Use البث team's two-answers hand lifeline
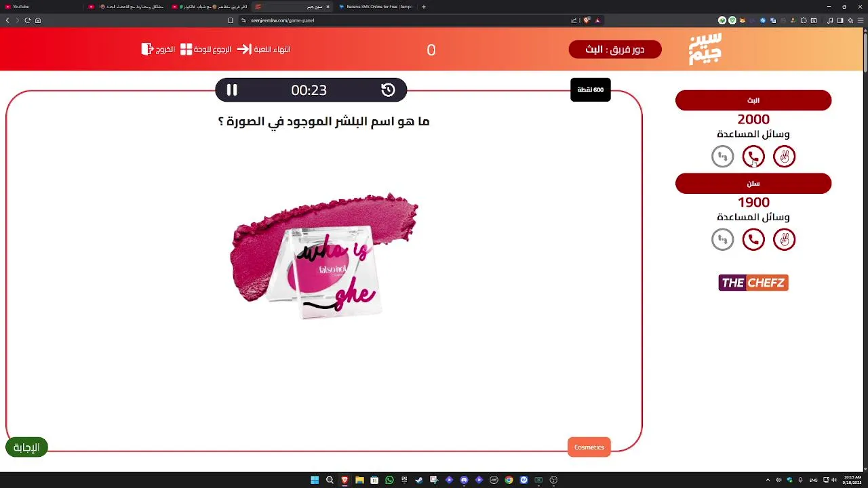Screen dimensions: 868x488 pos(784,157)
